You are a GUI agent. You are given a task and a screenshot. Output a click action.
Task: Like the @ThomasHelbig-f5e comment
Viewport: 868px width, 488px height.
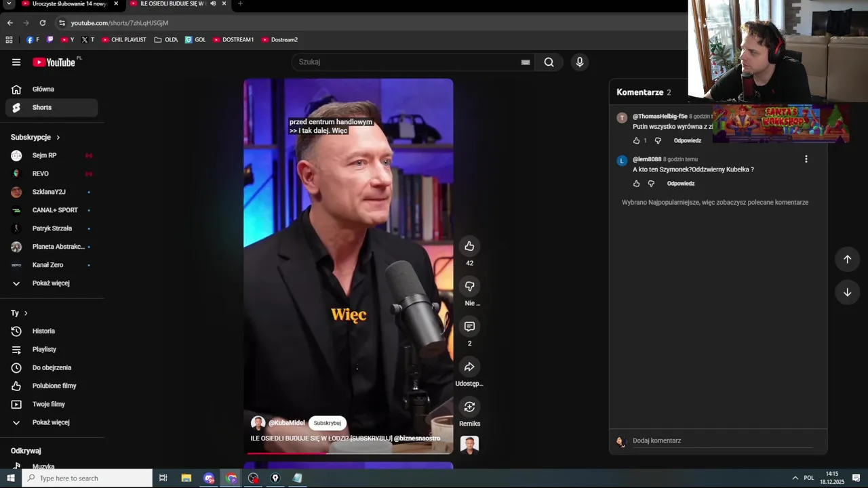636,141
